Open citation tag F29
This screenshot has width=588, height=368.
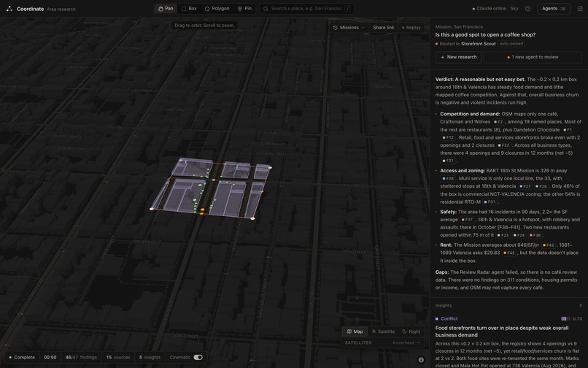[x=541, y=187]
